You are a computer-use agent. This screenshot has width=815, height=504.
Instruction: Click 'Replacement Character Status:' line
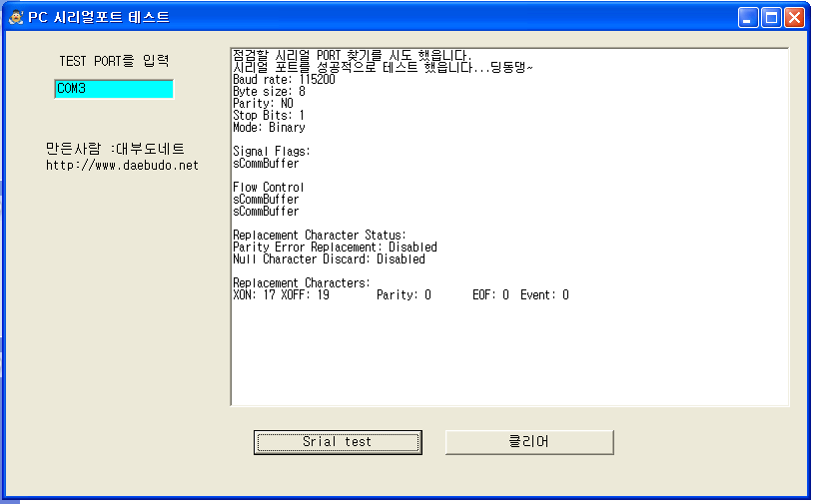click(x=320, y=235)
